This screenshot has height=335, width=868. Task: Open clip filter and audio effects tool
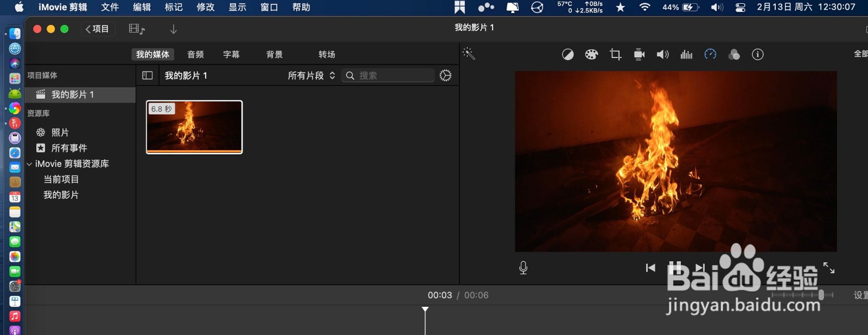(734, 54)
